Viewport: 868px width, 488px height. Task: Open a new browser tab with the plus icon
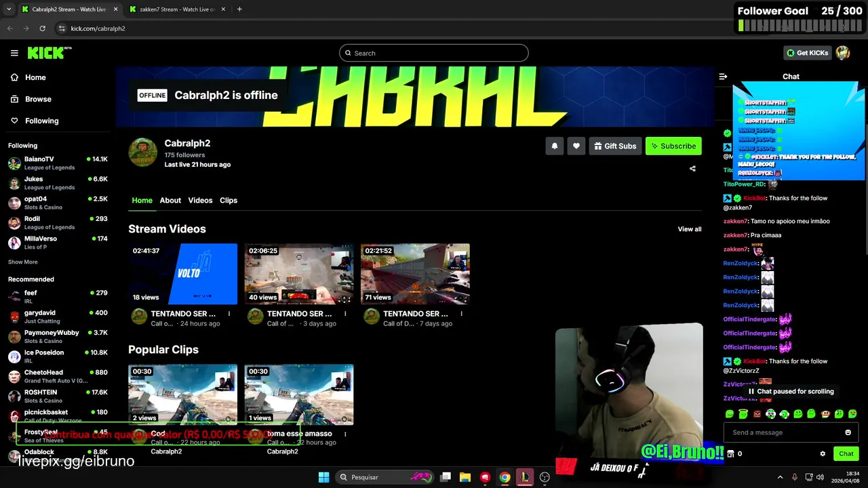(x=239, y=9)
